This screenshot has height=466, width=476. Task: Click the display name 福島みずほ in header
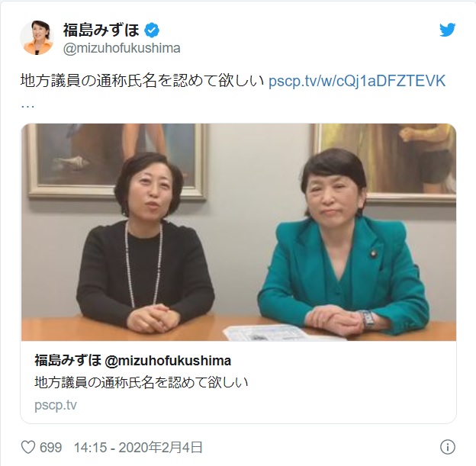pos(101,30)
